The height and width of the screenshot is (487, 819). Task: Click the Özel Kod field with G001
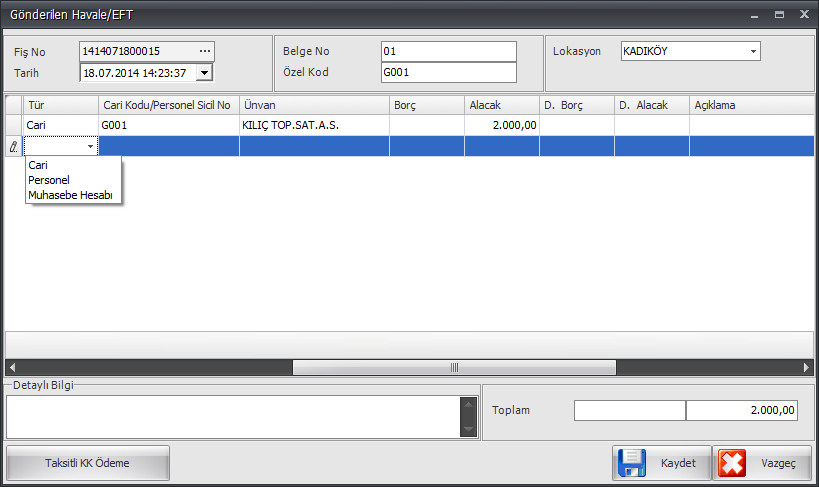tap(449, 72)
